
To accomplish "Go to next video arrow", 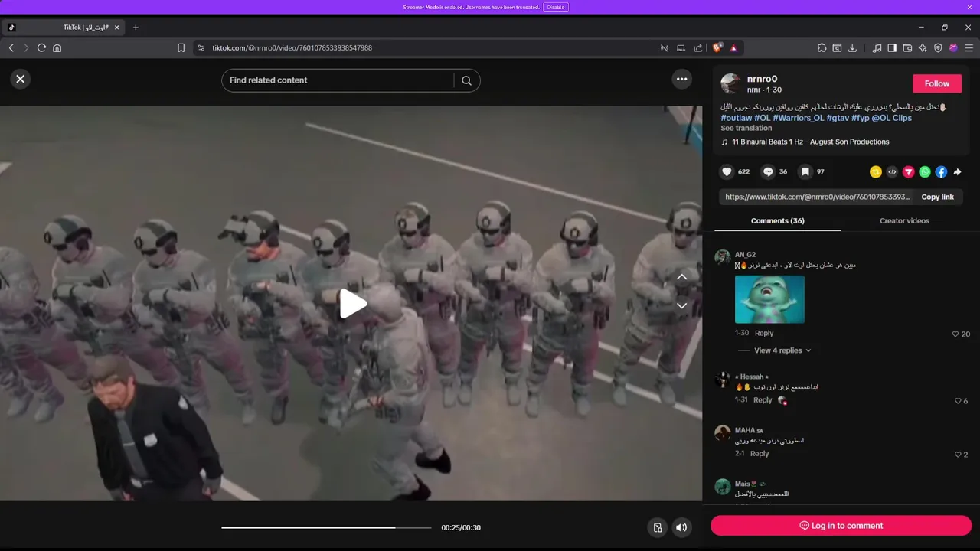I will [x=681, y=305].
